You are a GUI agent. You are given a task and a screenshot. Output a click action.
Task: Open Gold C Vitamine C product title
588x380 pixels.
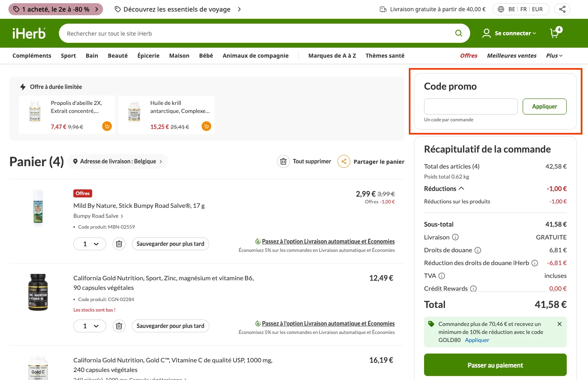point(173,365)
